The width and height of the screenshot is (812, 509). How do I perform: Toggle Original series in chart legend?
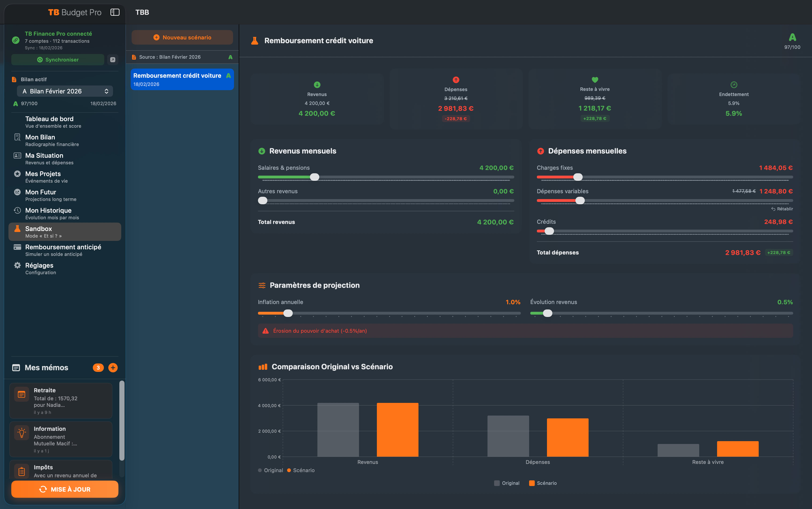(x=507, y=483)
